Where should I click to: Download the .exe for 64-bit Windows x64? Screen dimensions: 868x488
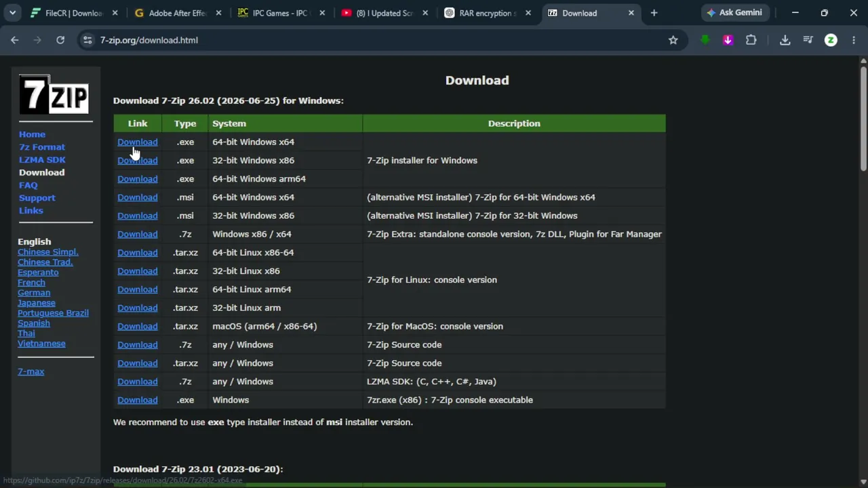137,142
